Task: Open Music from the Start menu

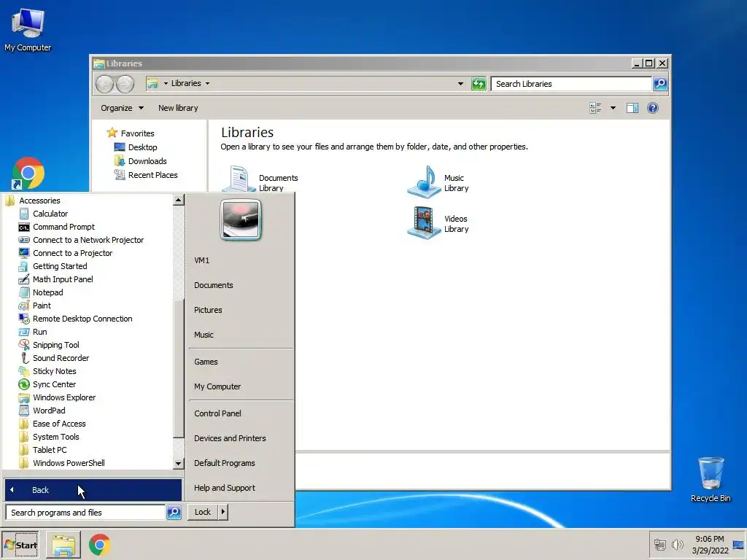Action: (x=204, y=335)
